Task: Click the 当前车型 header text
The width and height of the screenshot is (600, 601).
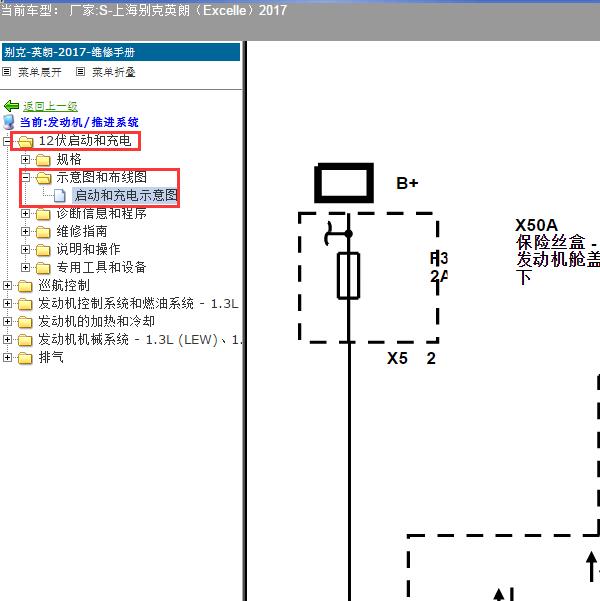Action: coord(143,10)
